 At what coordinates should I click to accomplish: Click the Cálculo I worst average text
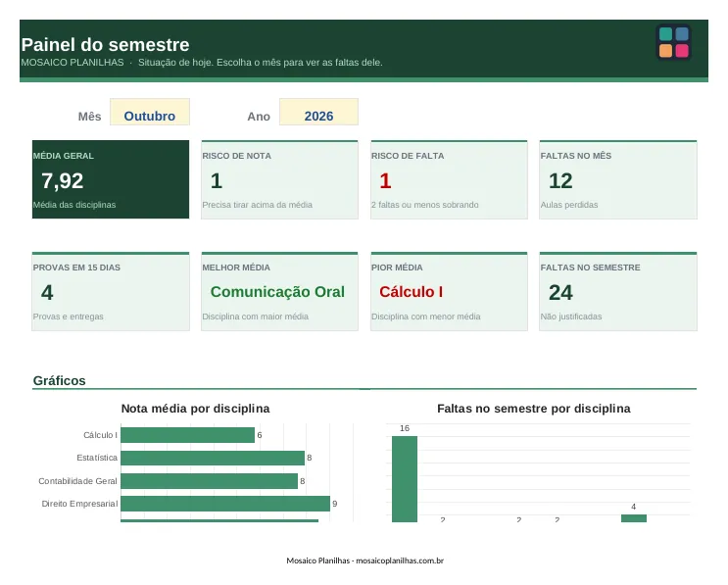(x=411, y=292)
